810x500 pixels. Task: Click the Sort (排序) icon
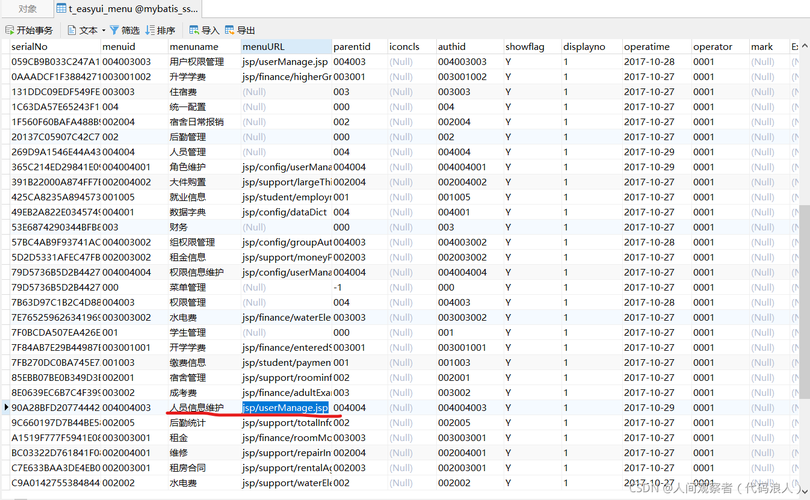click(x=150, y=30)
